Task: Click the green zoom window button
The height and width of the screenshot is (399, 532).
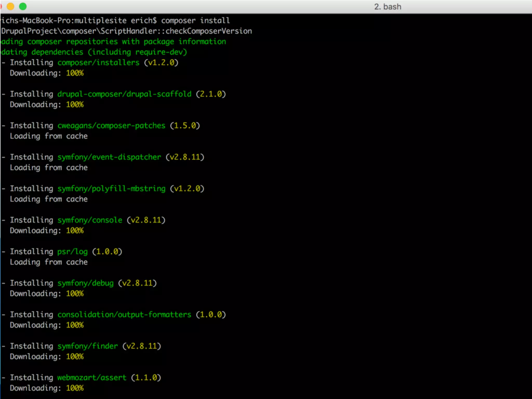Action: coord(23,6)
